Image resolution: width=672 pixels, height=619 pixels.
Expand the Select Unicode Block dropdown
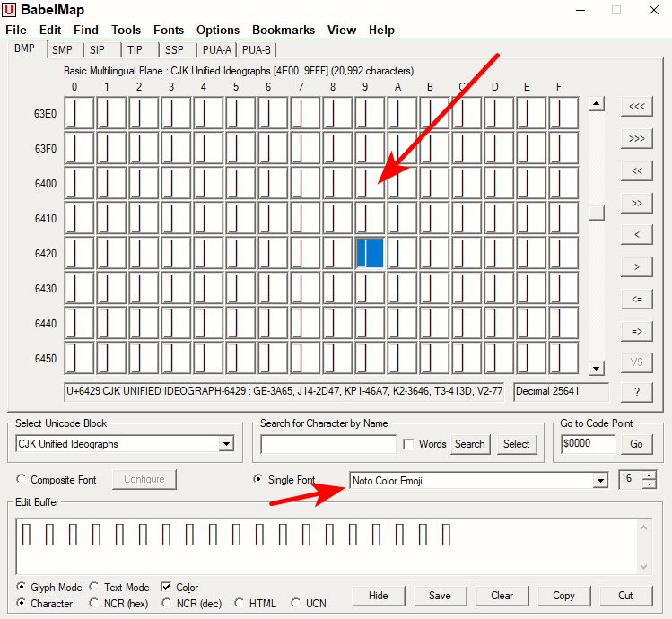tap(226, 444)
